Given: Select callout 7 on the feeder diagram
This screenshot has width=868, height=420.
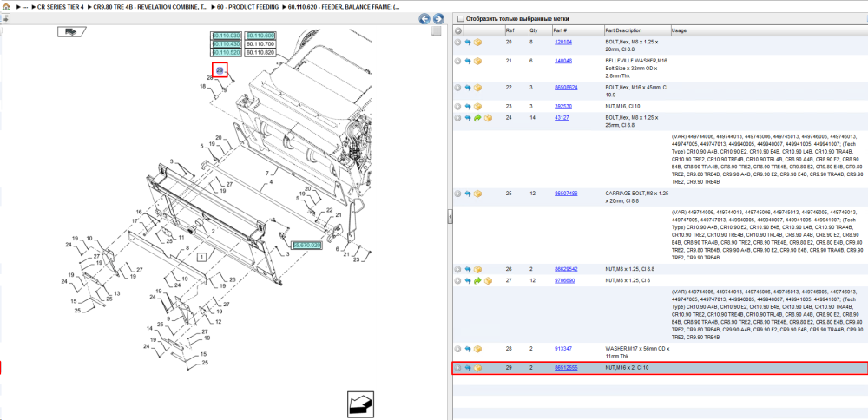Looking at the screenshot, I should pyautogui.click(x=266, y=174).
